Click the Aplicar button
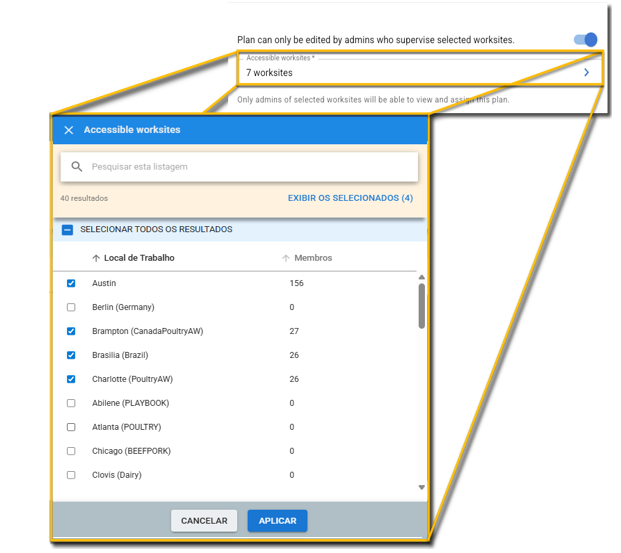The height and width of the screenshot is (553, 621). coord(277,521)
